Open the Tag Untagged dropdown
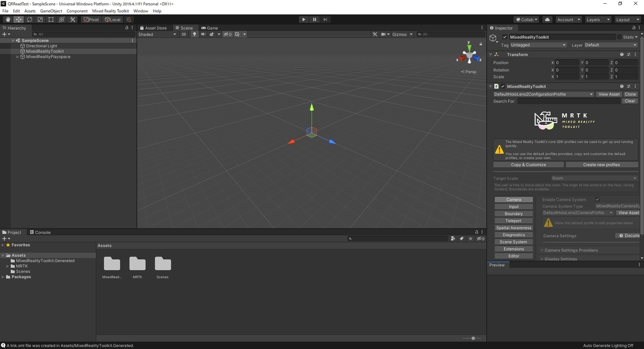Image resolution: width=644 pixels, height=349 pixels. coord(538,45)
